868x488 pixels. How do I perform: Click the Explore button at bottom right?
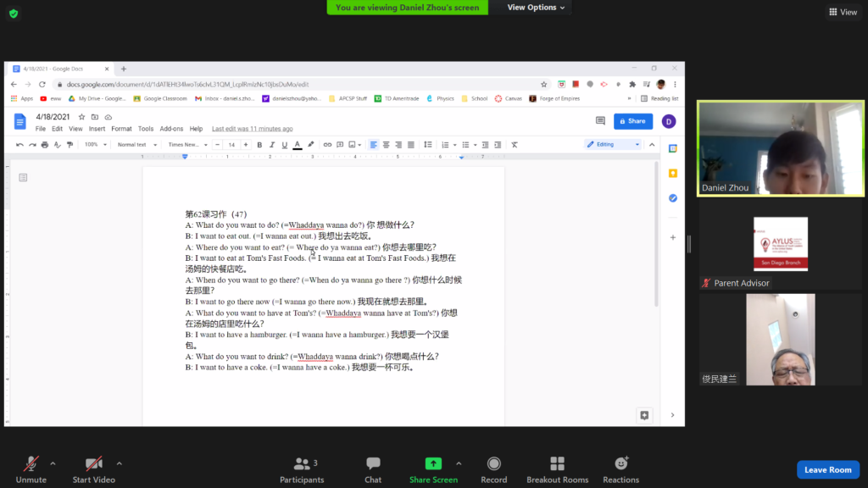click(644, 415)
